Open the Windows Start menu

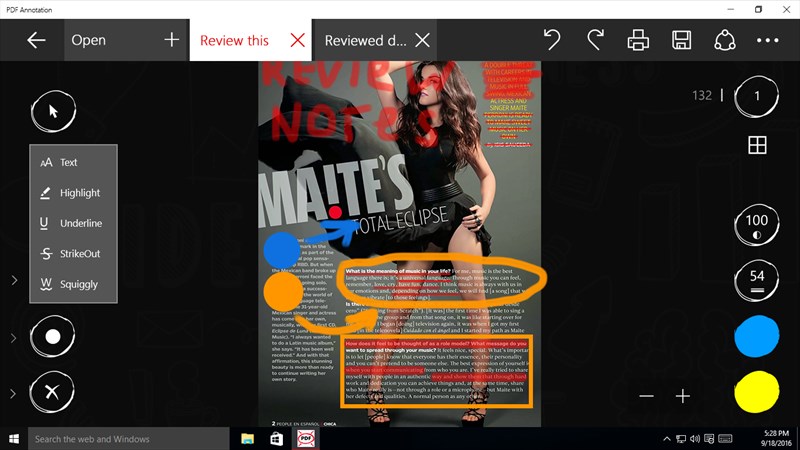(x=14, y=439)
